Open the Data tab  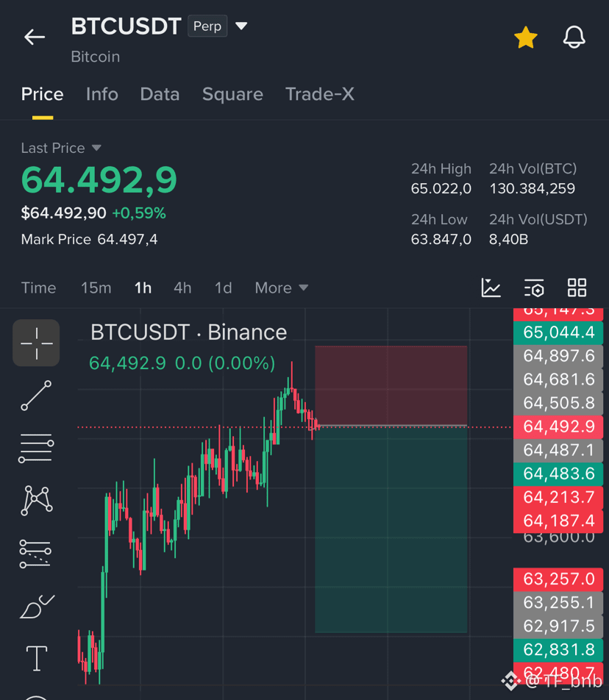(160, 94)
